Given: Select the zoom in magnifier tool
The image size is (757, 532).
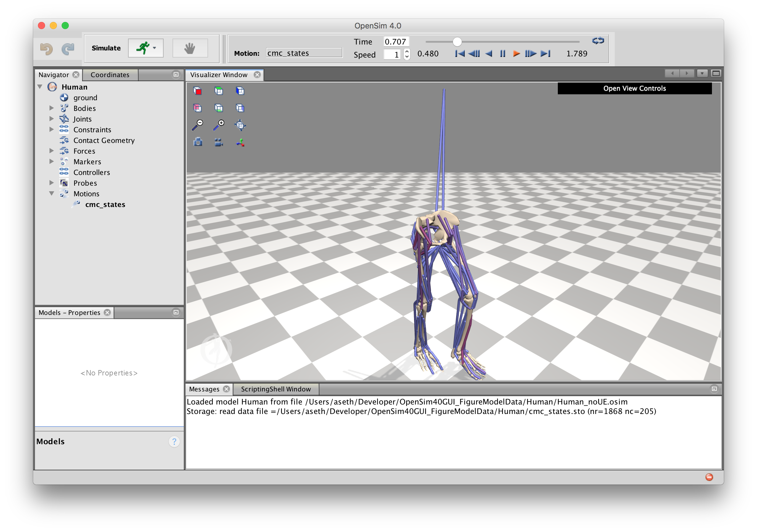Looking at the screenshot, I should pyautogui.click(x=219, y=125).
